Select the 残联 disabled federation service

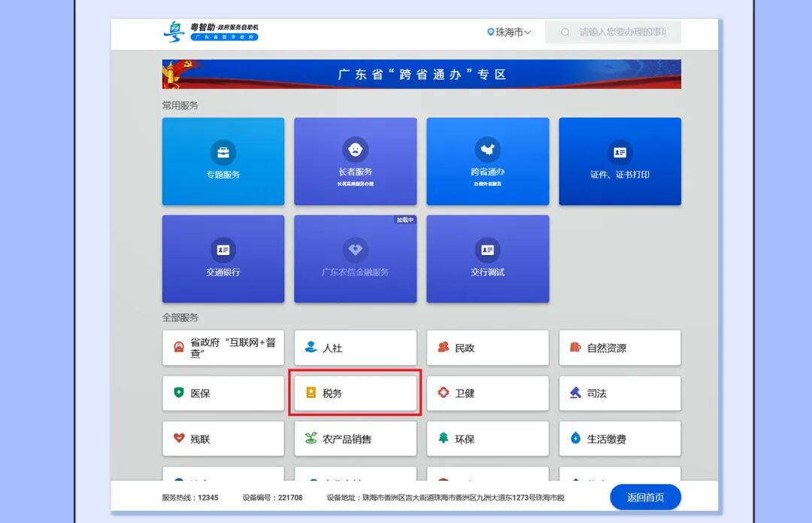[x=223, y=439]
